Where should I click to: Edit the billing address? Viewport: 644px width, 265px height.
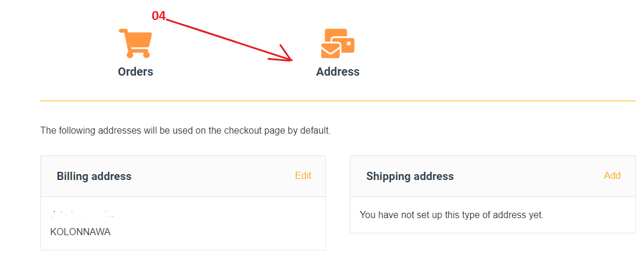tap(303, 176)
